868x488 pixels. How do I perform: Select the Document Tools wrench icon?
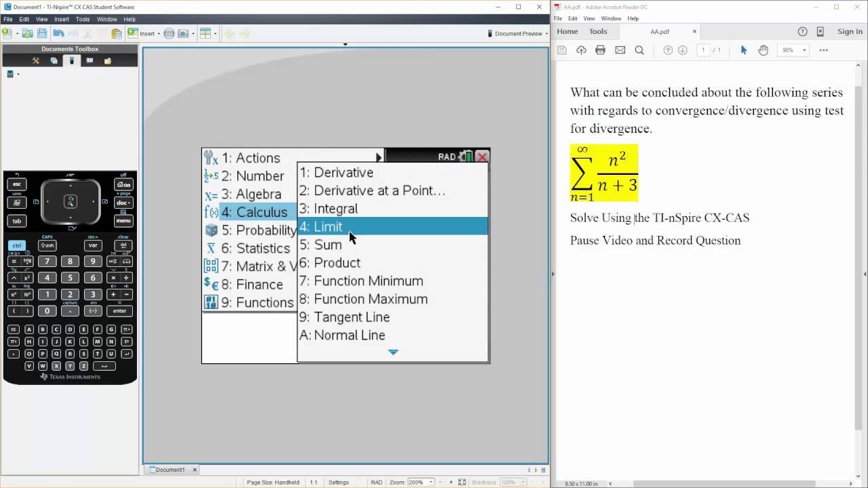[x=36, y=60]
